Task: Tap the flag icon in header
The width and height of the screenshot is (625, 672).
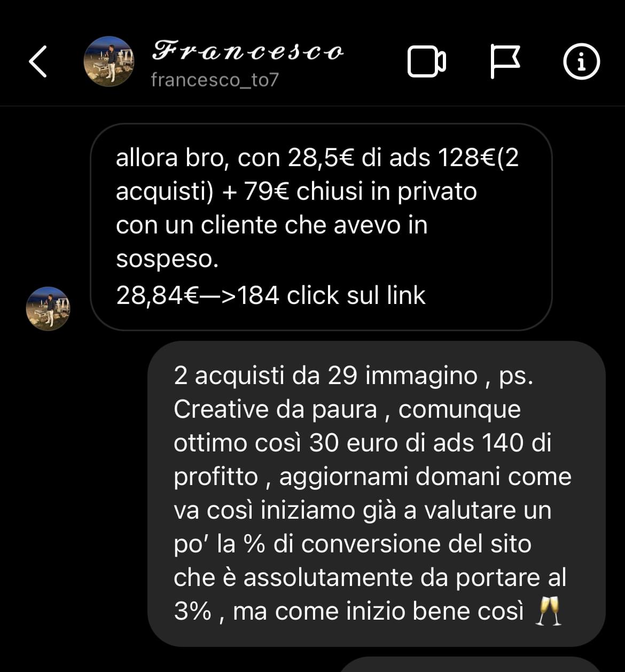Action: [x=505, y=61]
